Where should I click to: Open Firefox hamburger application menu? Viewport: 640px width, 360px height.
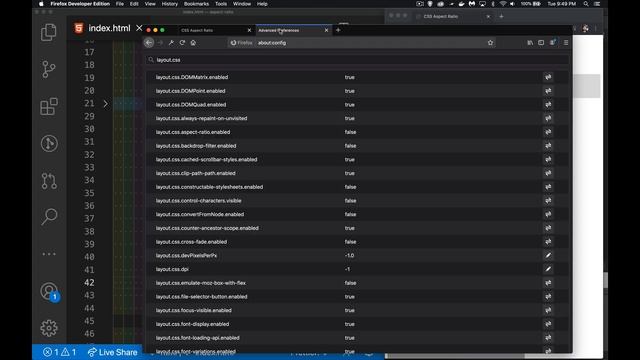click(566, 42)
